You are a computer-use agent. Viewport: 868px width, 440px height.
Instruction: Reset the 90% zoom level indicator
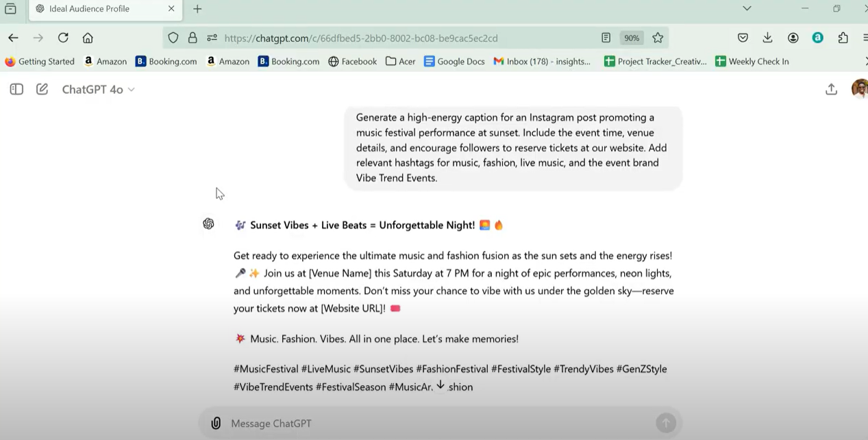tap(632, 38)
